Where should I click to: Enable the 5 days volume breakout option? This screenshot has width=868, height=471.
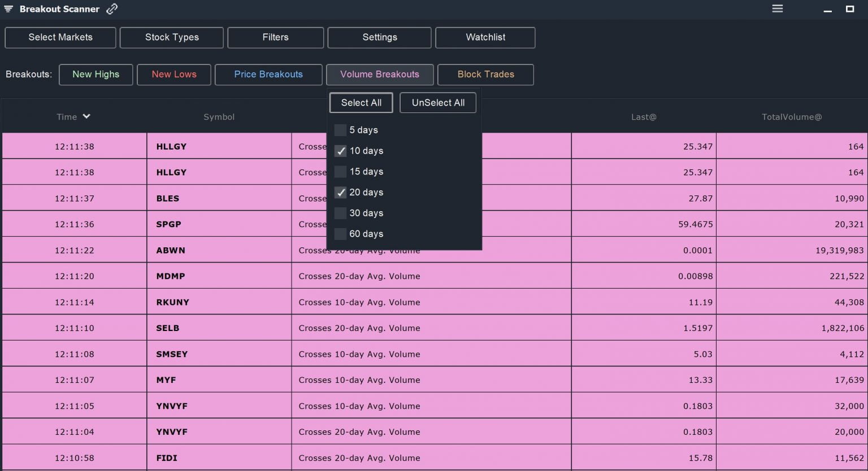[340, 130]
